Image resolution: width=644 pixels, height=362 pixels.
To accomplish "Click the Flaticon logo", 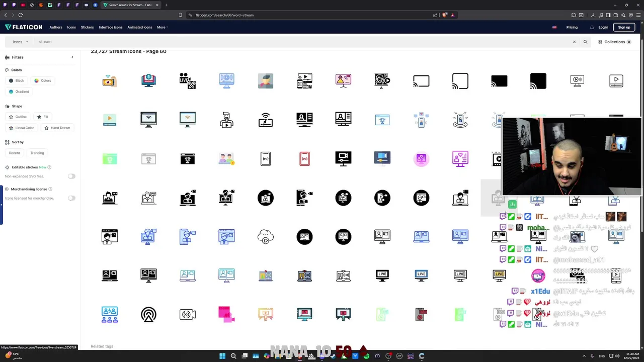I will click(x=24, y=27).
